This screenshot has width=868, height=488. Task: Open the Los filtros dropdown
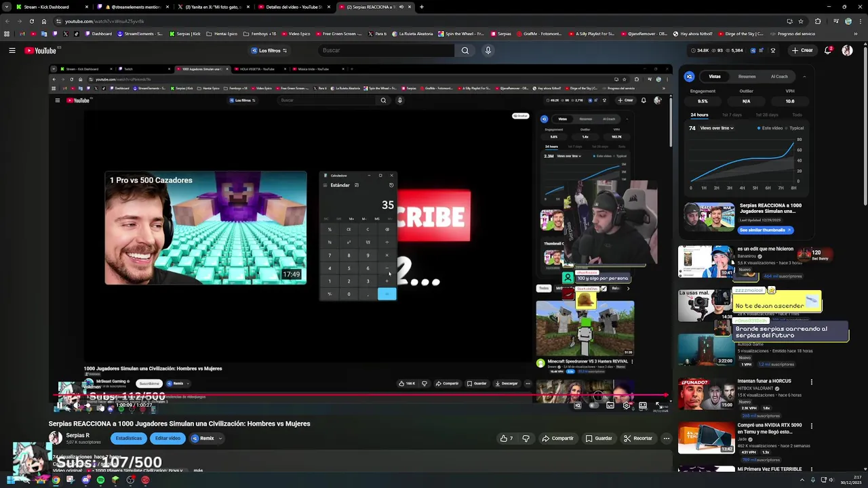tap(269, 50)
